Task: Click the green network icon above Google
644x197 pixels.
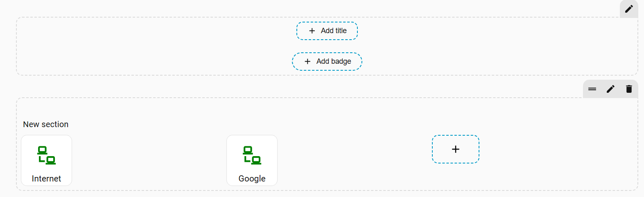Action: click(252, 155)
